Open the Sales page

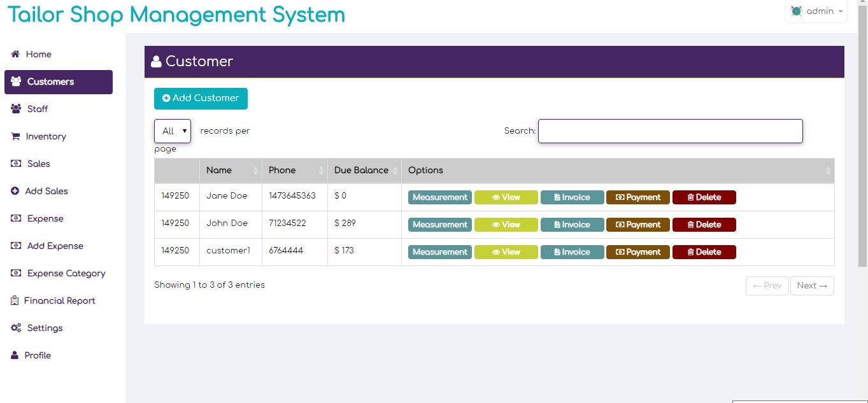[31, 164]
